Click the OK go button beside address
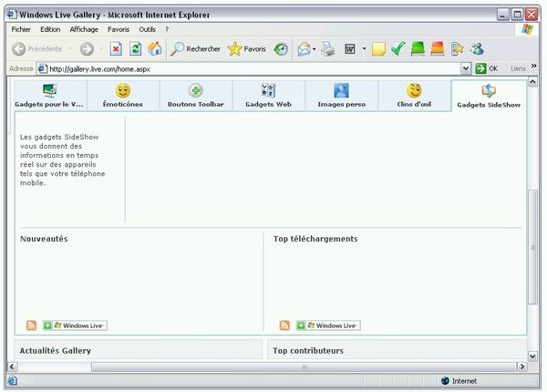 pos(487,68)
